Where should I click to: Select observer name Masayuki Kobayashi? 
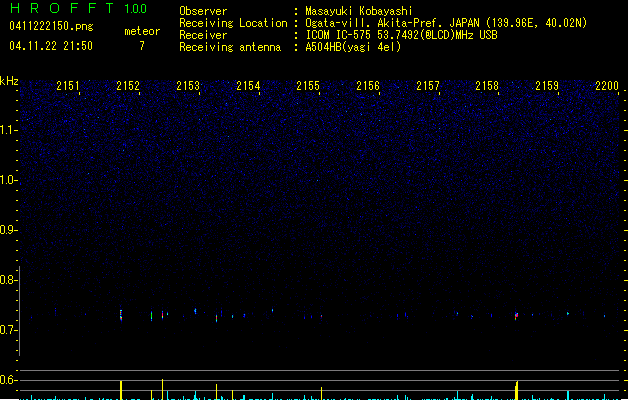click(x=359, y=11)
